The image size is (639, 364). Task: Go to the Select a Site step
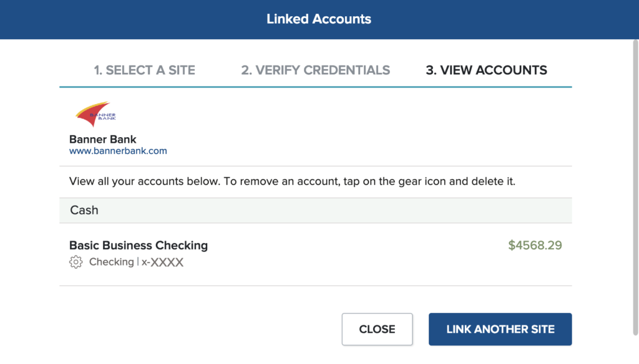click(144, 70)
